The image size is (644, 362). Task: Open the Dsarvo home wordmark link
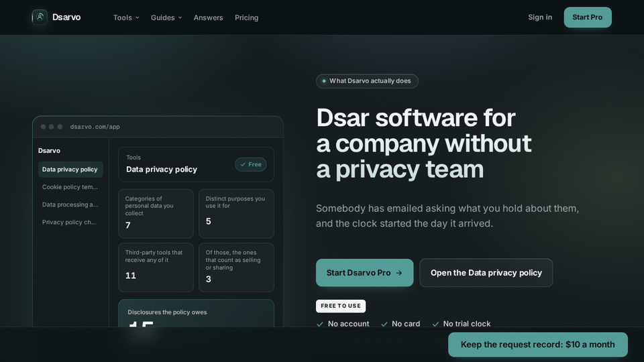point(66,17)
